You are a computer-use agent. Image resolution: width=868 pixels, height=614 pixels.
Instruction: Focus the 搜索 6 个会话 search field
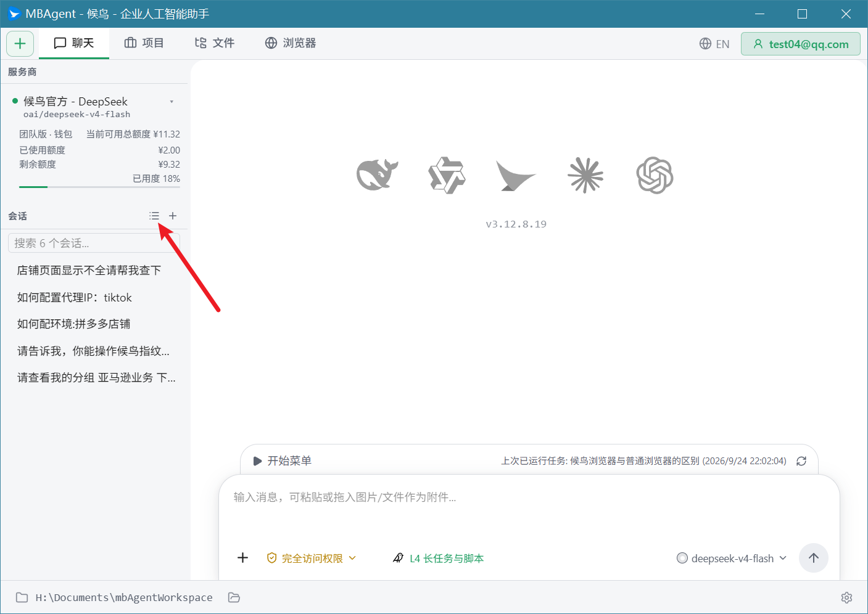coord(94,243)
